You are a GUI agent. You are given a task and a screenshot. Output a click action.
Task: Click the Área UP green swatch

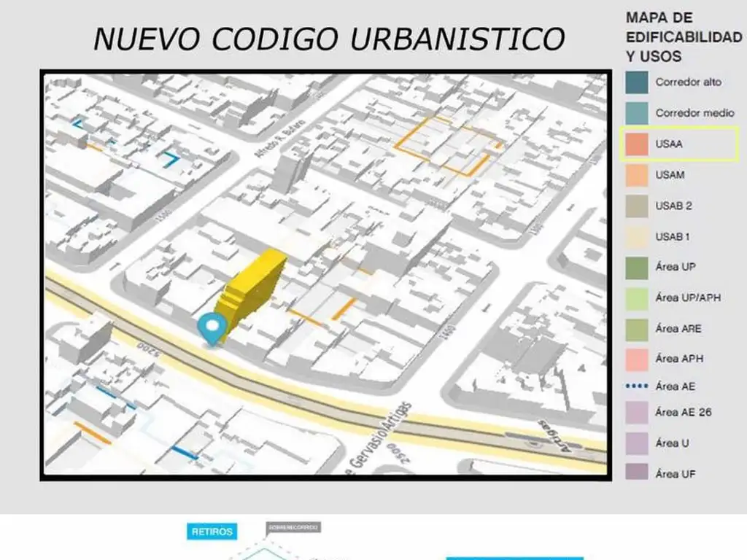click(636, 267)
